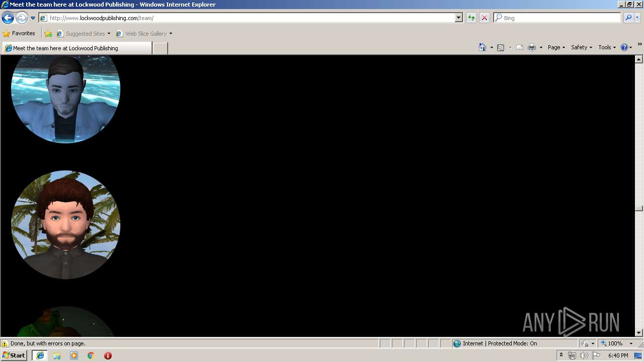Open the Media Player taskbar icon
644x362 pixels.
pyautogui.click(x=74, y=355)
